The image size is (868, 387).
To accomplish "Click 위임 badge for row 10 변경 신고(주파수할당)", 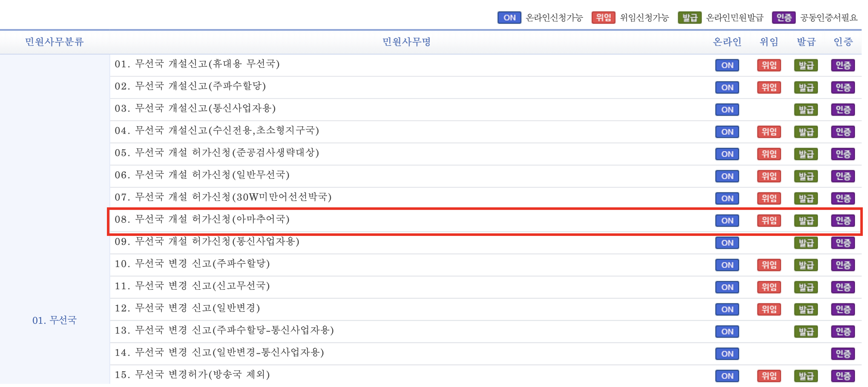I will coord(769,265).
